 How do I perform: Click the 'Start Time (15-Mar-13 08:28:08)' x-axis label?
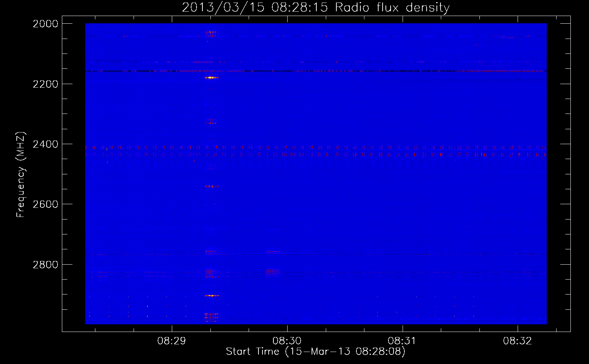point(316,352)
